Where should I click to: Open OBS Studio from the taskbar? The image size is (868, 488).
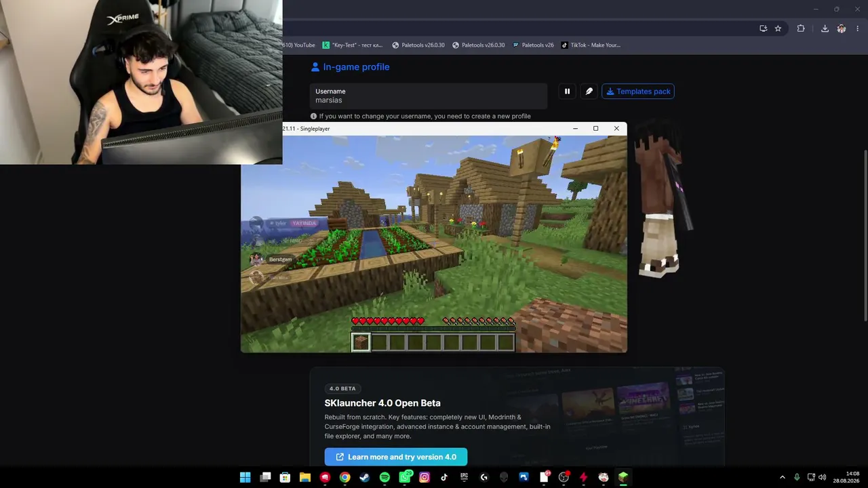click(x=564, y=477)
